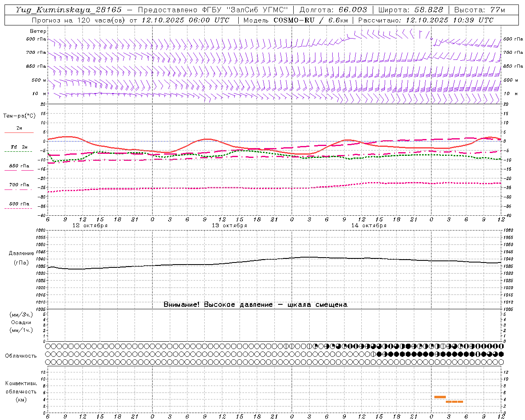Click the computed time 12.10.2025 10:39 UTC
The height and width of the screenshot is (420, 525).
pyautogui.click(x=450, y=20)
